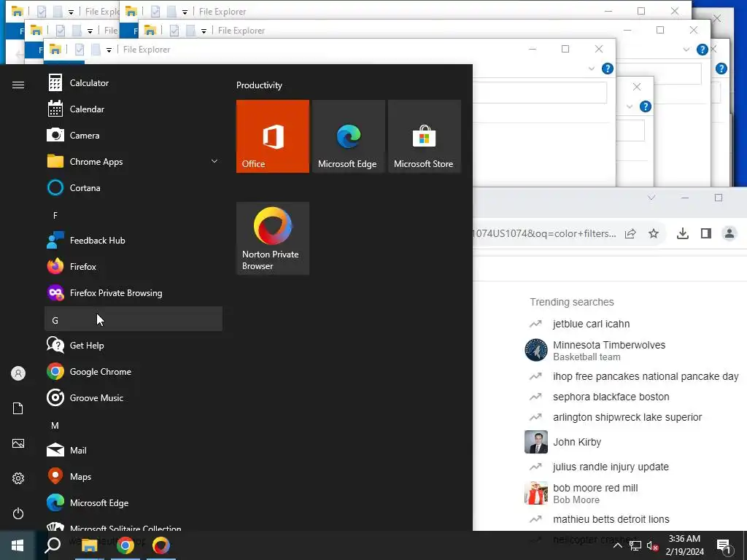
Task: Open the Pictures shortcut in Start
Action: pyautogui.click(x=18, y=443)
